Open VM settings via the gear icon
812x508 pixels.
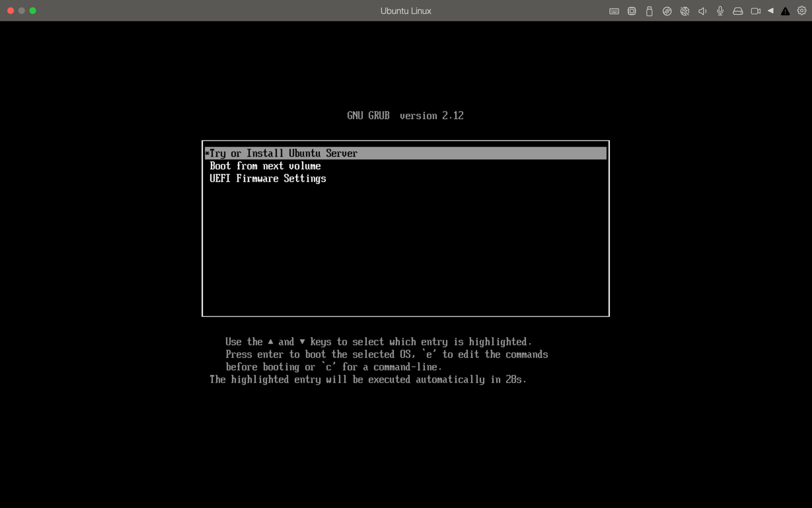pyautogui.click(x=802, y=11)
